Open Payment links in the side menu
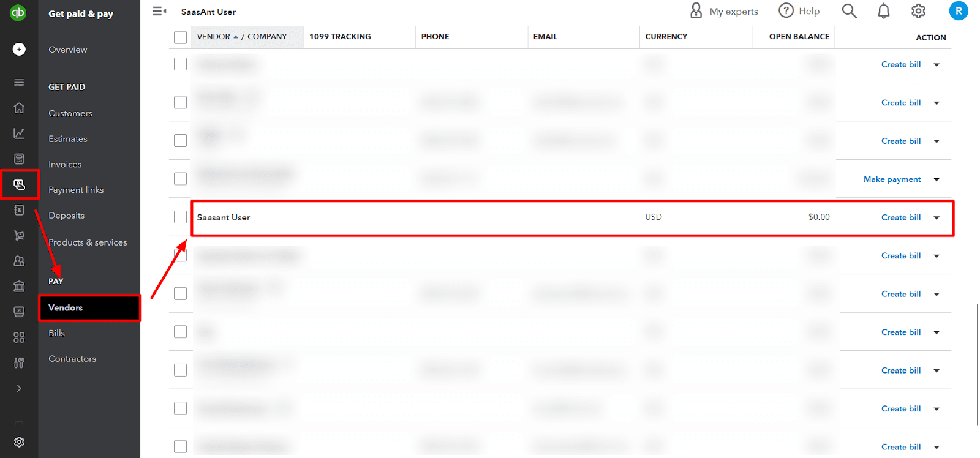The image size is (980, 458). (76, 190)
